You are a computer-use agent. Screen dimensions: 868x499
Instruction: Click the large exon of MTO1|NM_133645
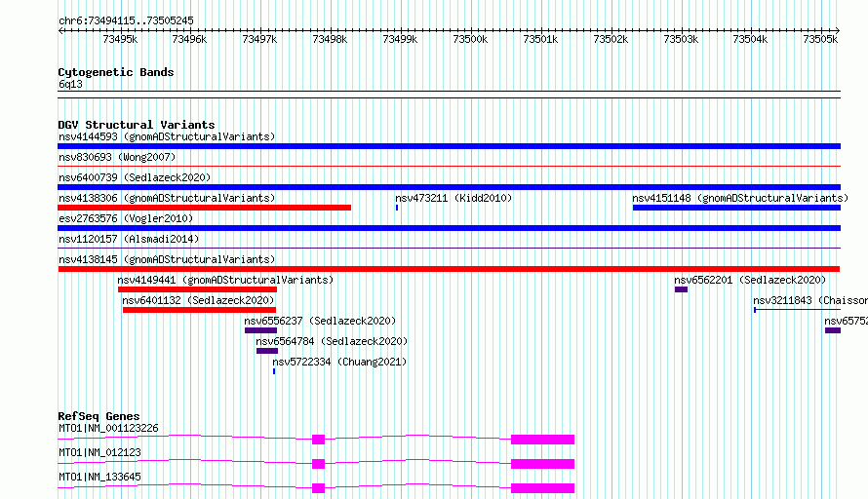coord(542,488)
